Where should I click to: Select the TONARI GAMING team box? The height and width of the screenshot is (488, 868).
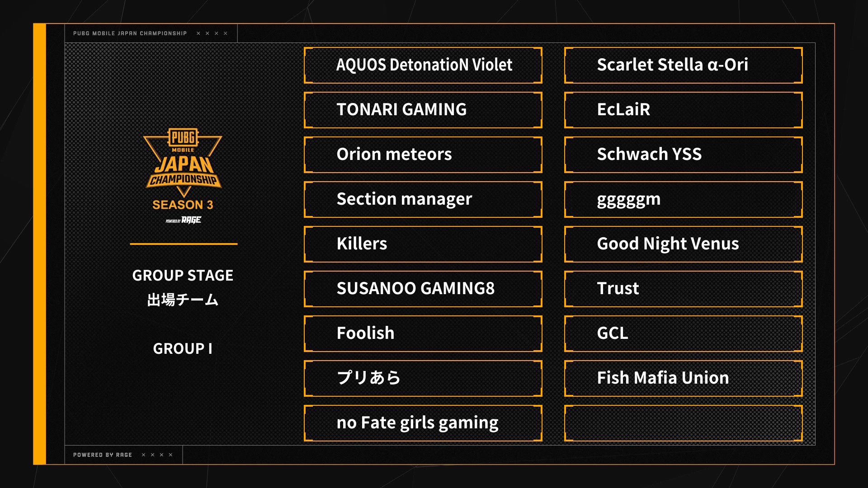pyautogui.click(x=423, y=110)
